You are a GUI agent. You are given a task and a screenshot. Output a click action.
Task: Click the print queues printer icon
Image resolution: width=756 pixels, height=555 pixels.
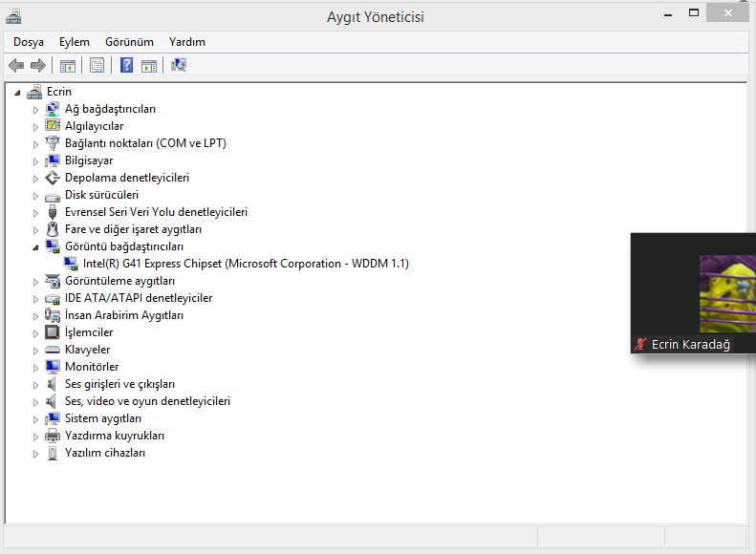pos(52,436)
